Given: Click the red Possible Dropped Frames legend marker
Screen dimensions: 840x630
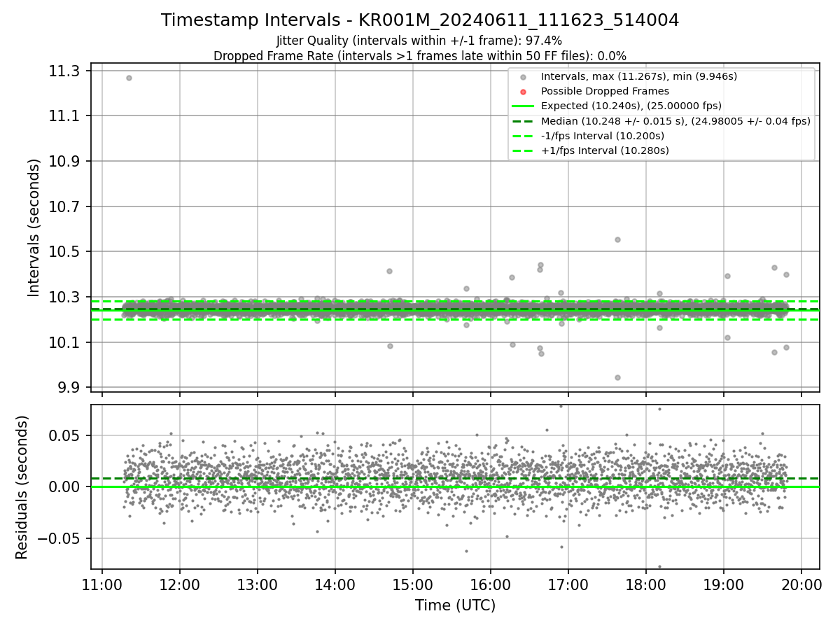Looking at the screenshot, I should pyautogui.click(x=523, y=91).
